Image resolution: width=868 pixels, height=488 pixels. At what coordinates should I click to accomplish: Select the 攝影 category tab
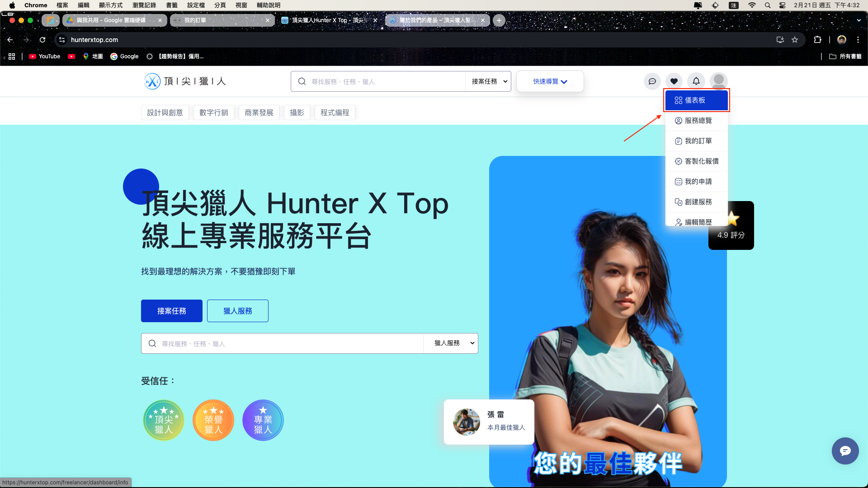[x=297, y=113]
